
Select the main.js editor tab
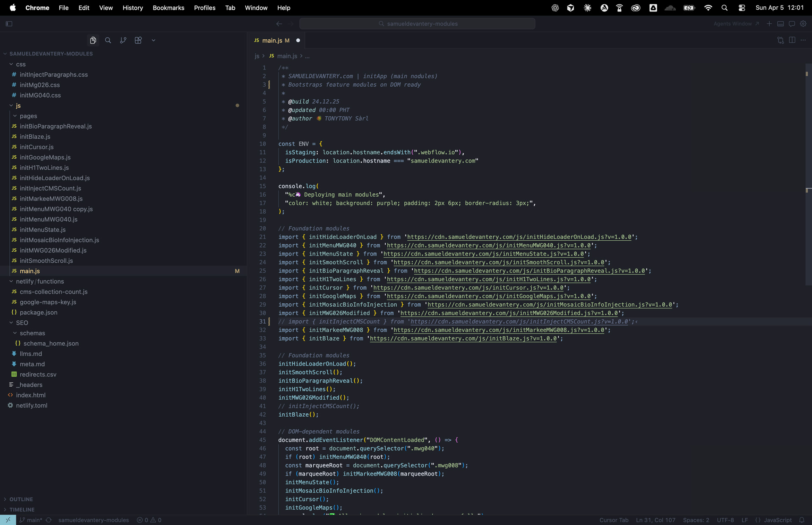pyautogui.click(x=272, y=41)
